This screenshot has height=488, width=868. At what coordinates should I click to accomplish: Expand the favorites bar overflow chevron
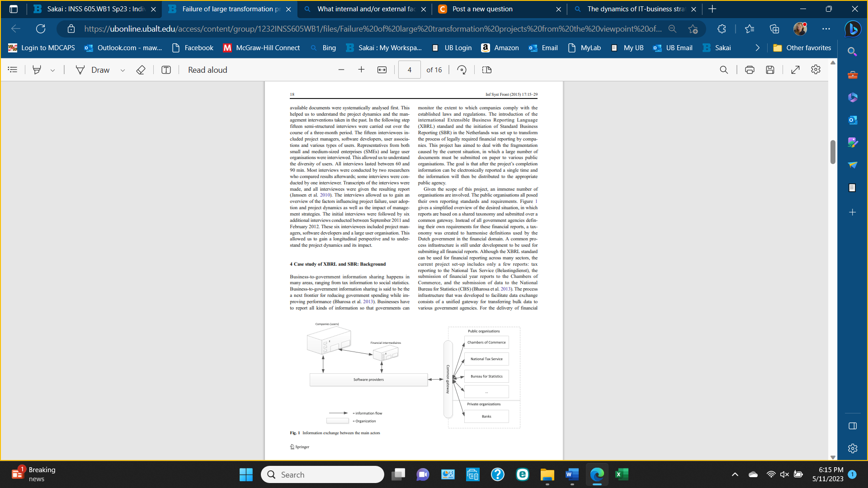(x=758, y=48)
